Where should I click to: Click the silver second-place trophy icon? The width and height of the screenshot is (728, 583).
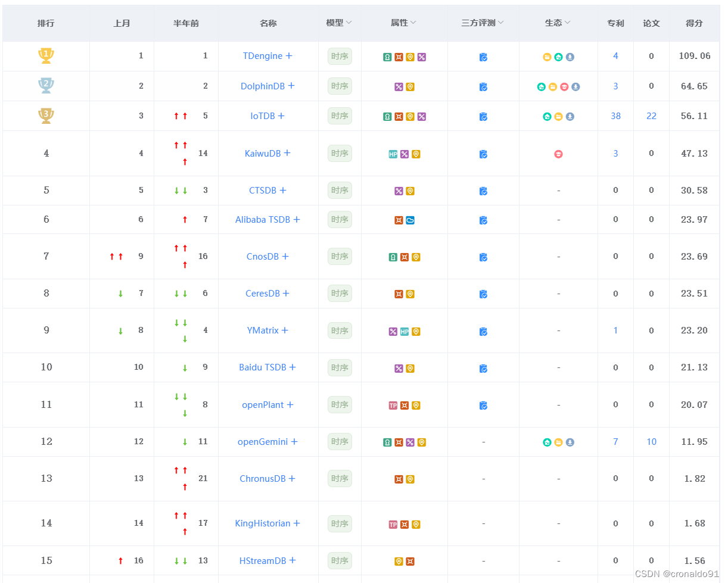46,86
